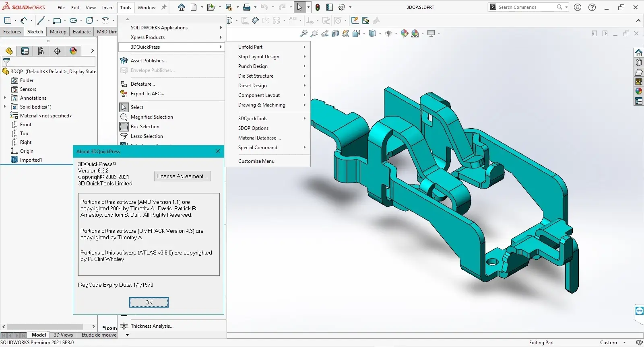
Task: Open the Line tool dropdown arrow
Action: pos(49,20)
